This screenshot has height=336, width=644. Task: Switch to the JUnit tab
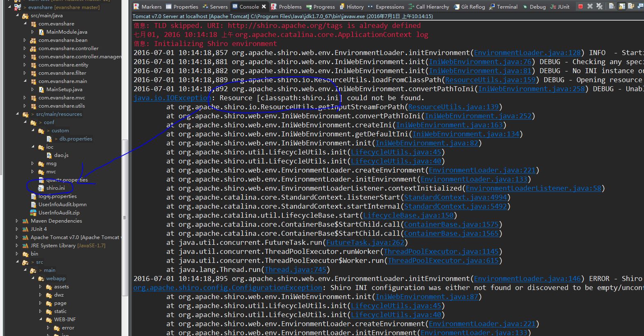560,7
